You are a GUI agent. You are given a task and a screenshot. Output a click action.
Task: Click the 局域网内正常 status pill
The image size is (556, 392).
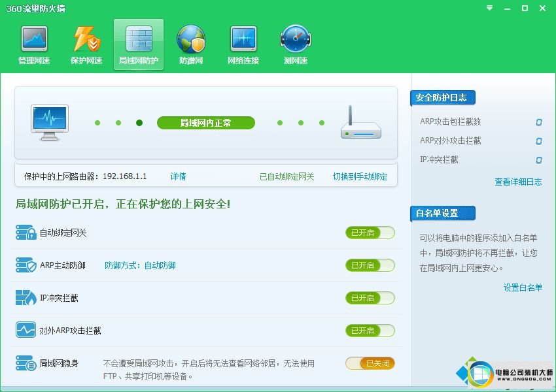coord(205,123)
